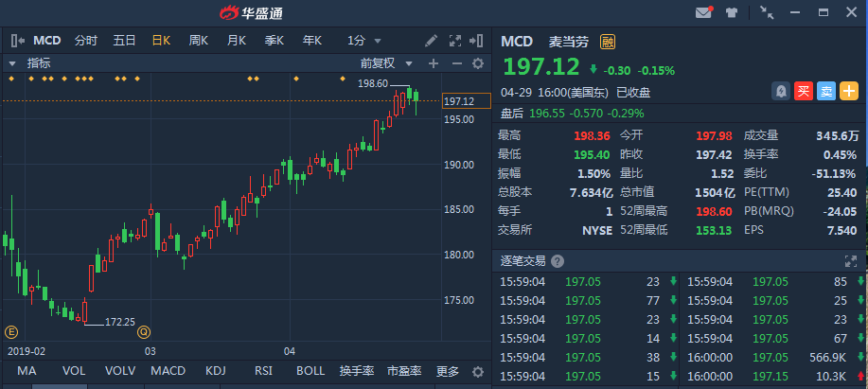
Task: Click the 197.12 price axis label
Action: coord(467,101)
